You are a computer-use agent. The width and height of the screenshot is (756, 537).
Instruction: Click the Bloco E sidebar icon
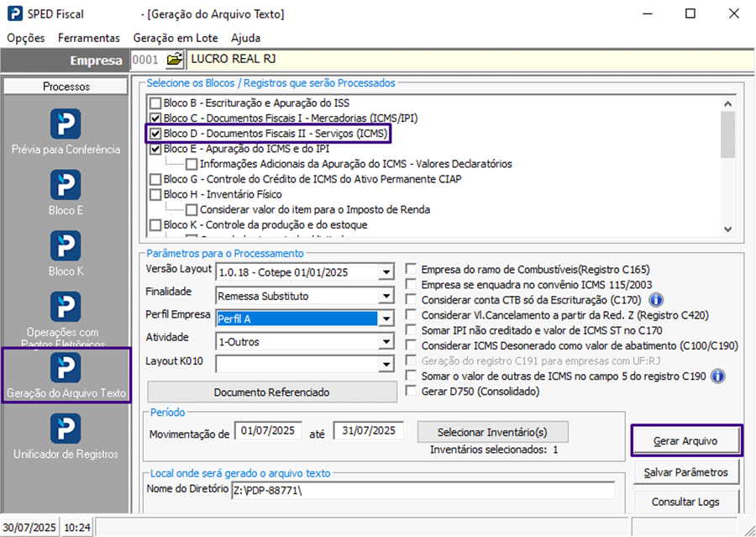point(66,185)
